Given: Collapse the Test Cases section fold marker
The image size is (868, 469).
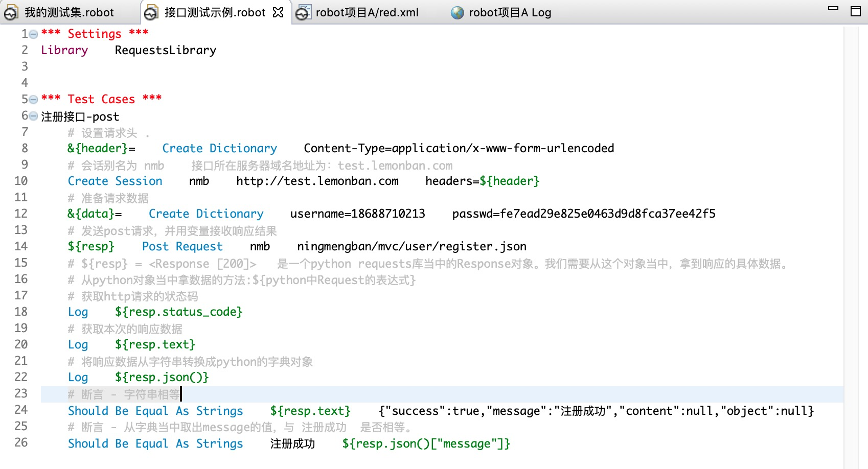Looking at the screenshot, I should (x=34, y=100).
